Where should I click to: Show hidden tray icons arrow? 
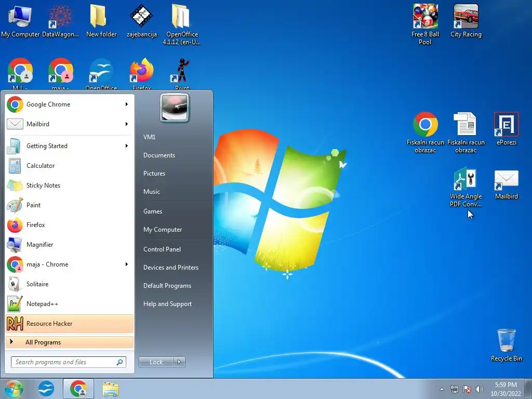442,389
